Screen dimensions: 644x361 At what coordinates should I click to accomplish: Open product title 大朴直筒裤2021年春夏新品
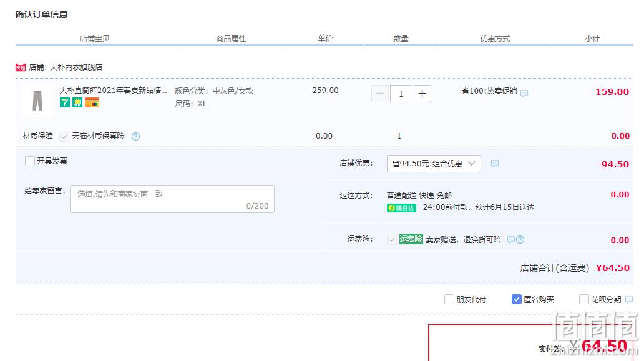[x=114, y=91]
